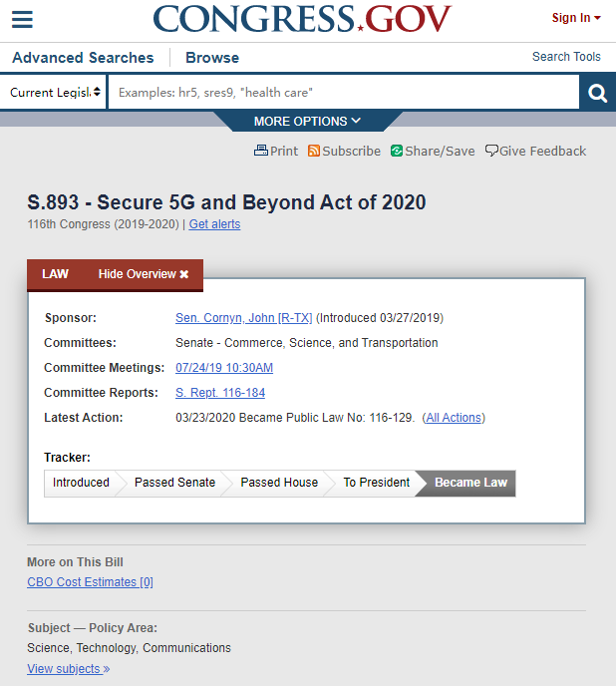The height and width of the screenshot is (686, 616).
Task: Open the All Actions link
Action: 454,418
